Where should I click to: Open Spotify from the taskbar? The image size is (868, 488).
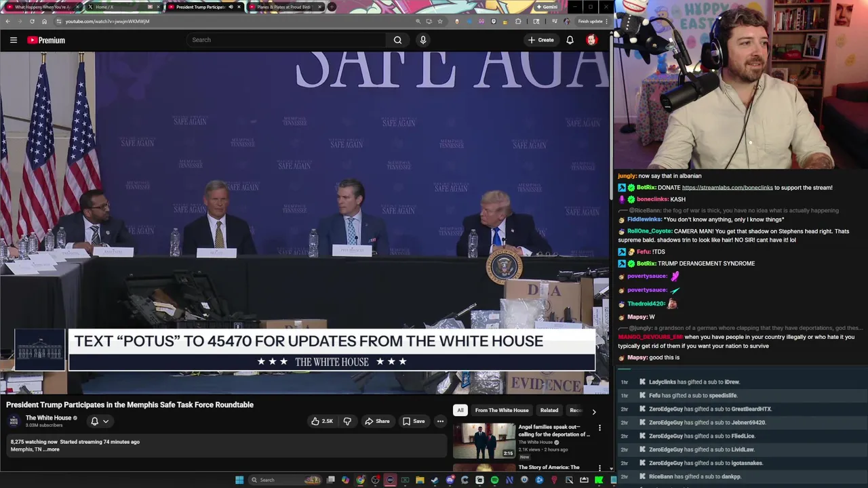[x=494, y=480]
